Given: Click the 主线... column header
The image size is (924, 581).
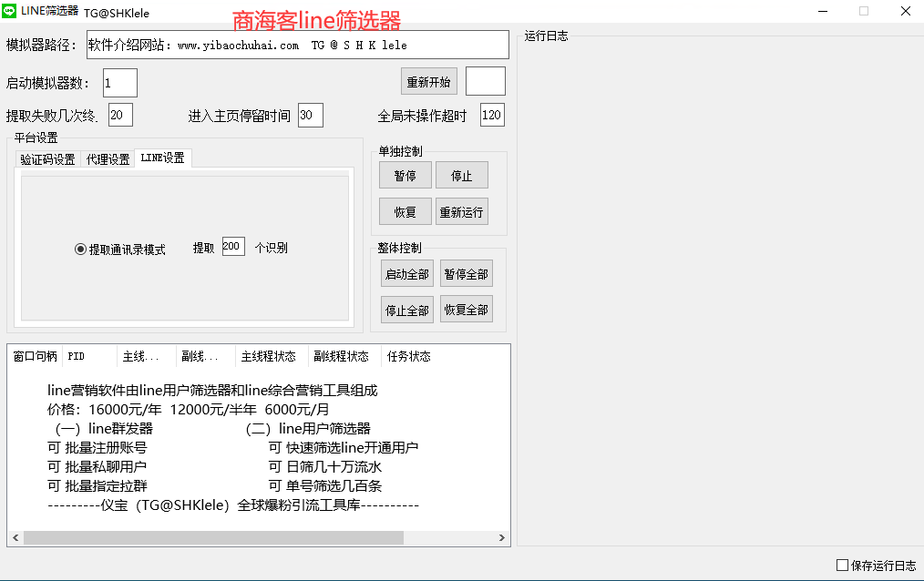Looking at the screenshot, I should point(147,356).
